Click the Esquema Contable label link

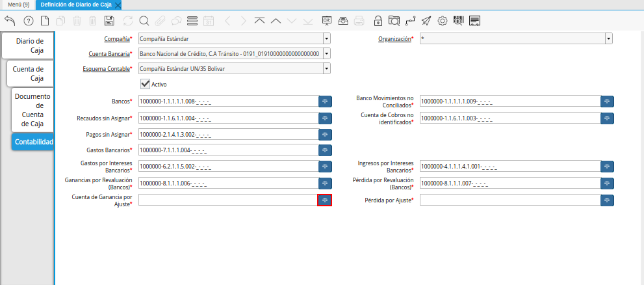coord(106,69)
